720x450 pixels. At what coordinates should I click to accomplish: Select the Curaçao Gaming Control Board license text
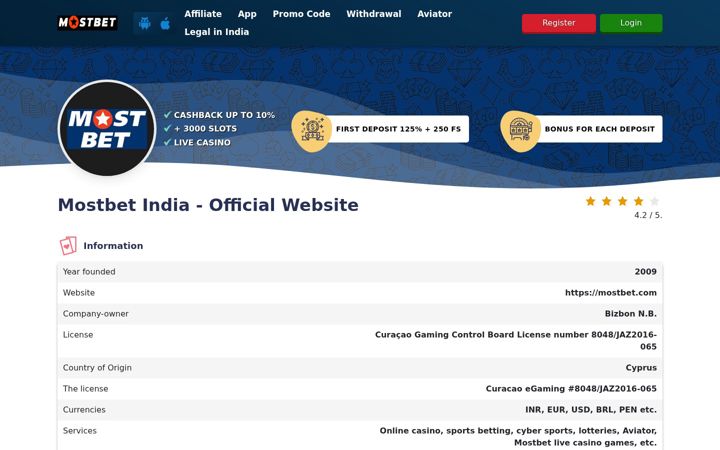516,340
